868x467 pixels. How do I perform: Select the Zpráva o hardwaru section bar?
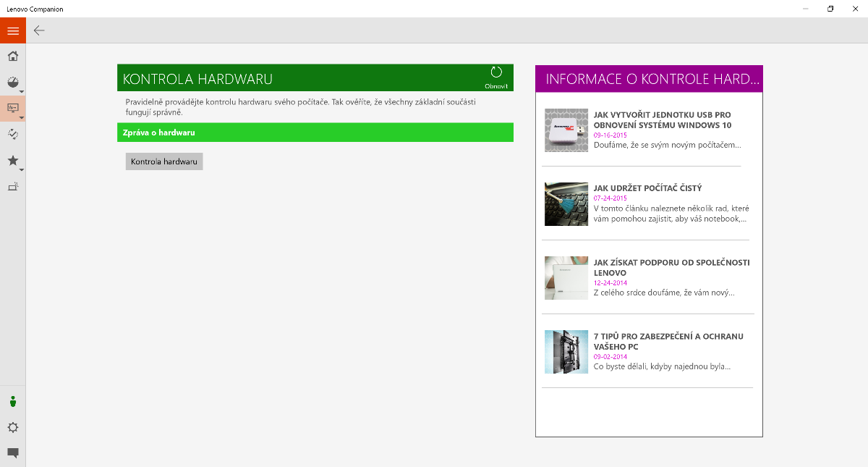point(315,132)
